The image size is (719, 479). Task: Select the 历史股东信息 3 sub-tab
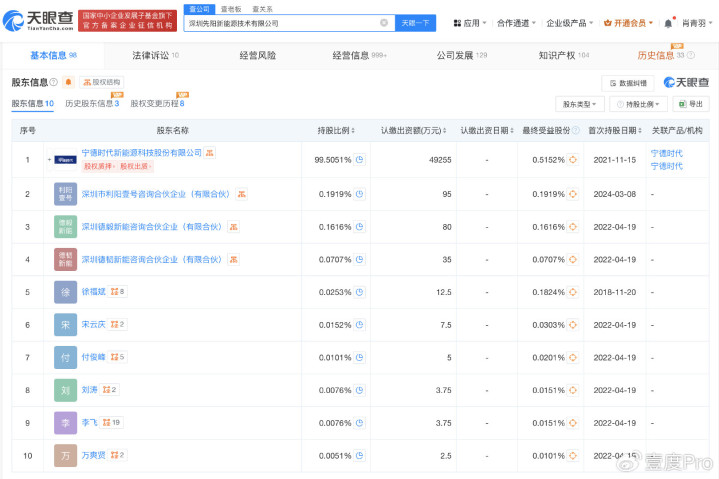point(92,104)
